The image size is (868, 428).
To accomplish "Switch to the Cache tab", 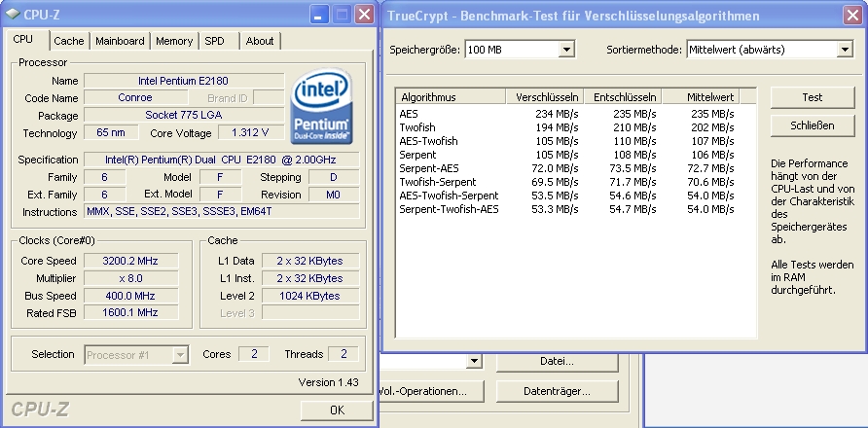I will click(x=69, y=41).
